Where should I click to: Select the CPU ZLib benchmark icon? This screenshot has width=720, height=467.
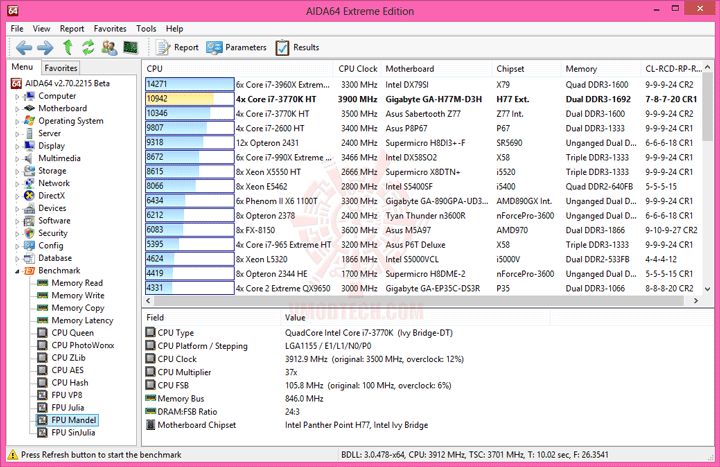42,357
